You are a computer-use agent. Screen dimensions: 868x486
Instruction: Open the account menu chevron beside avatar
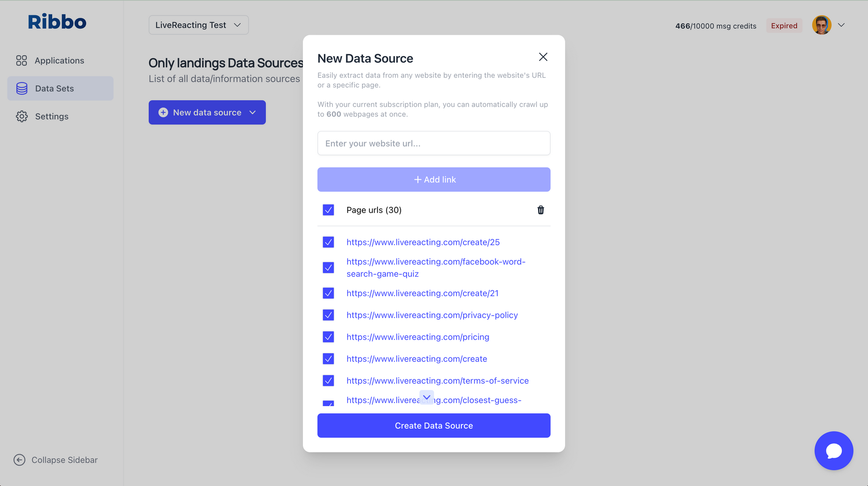tap(841, 25)
